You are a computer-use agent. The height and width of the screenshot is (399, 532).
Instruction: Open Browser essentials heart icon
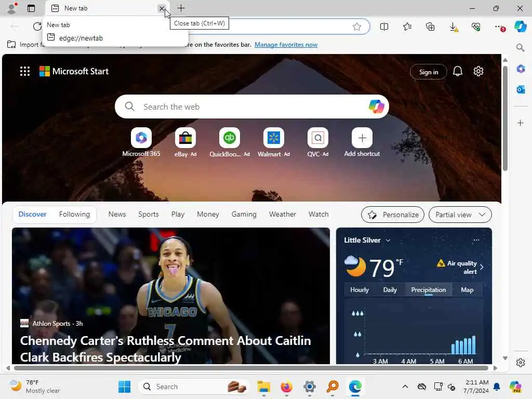click(476, 26)
